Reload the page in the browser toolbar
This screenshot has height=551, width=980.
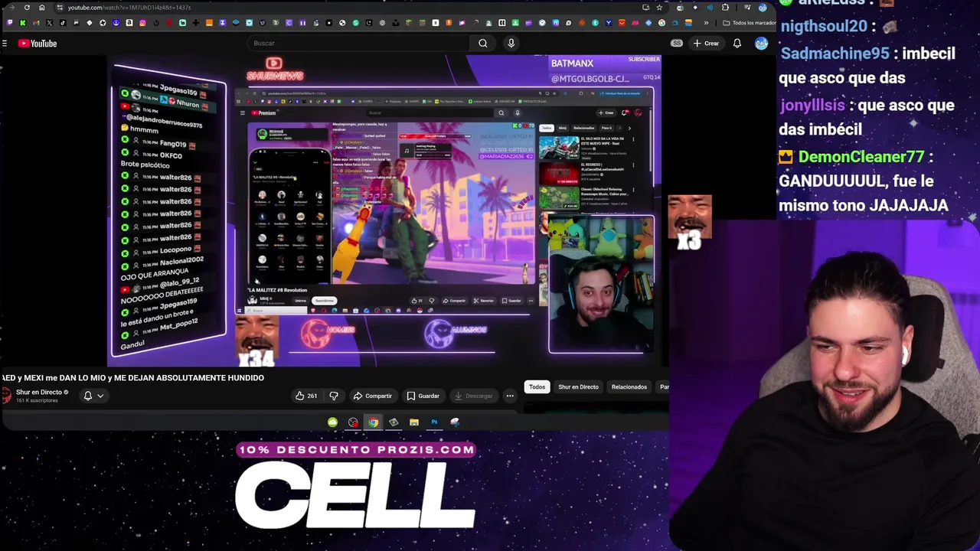27,8
